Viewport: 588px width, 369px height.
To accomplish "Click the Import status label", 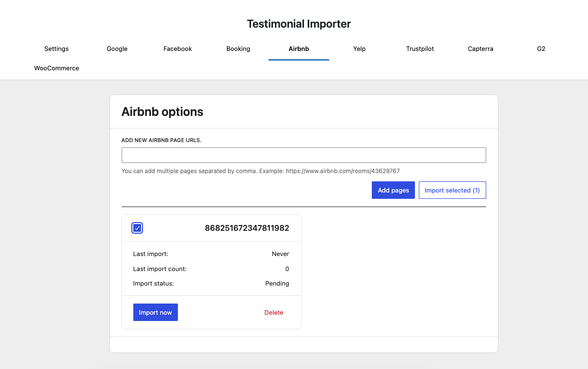I will tap(153, 283).
